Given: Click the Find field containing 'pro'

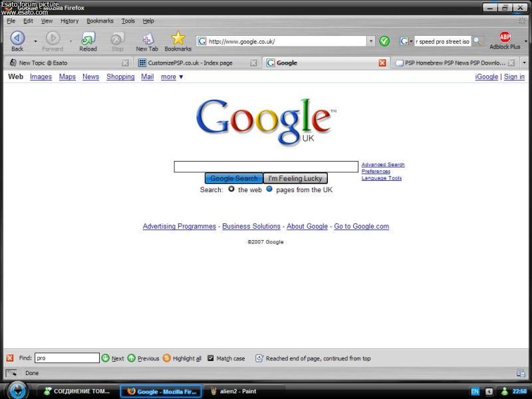Looking at the screenshot, I should [x=67, y=358].
